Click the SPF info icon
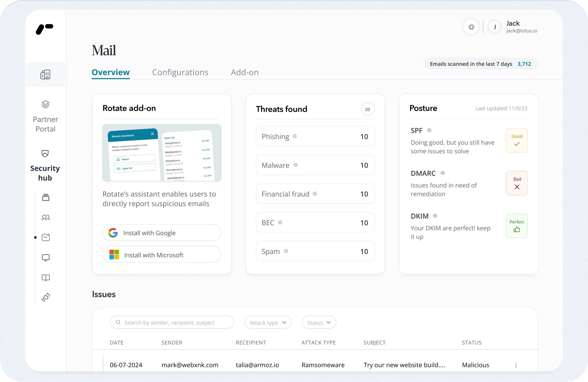This screenshot has height=382, width=588. coord(429,130)
